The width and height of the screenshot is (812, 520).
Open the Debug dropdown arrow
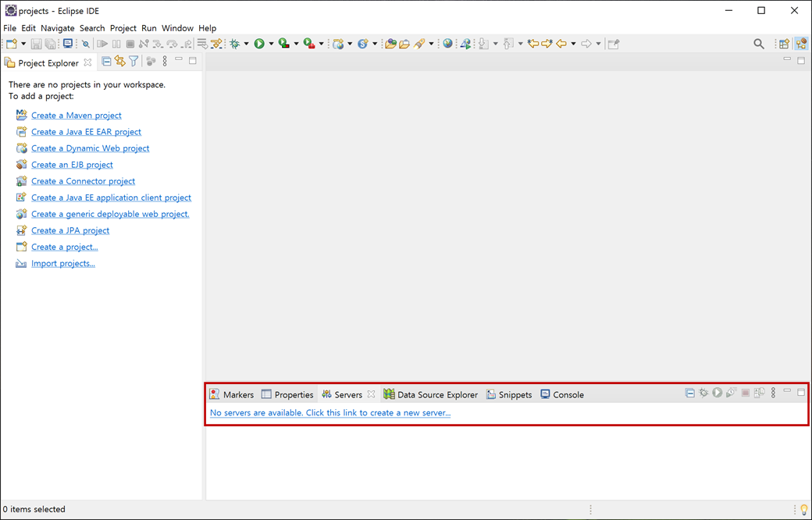[247, 44]
